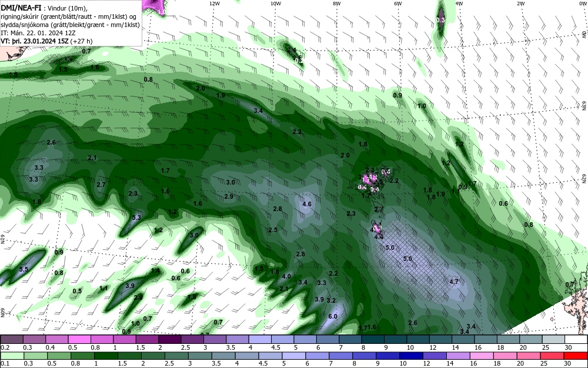Click the '(+27 h)' forecast offset text
This screenshot has width=588, height=368.
point(82,41)
